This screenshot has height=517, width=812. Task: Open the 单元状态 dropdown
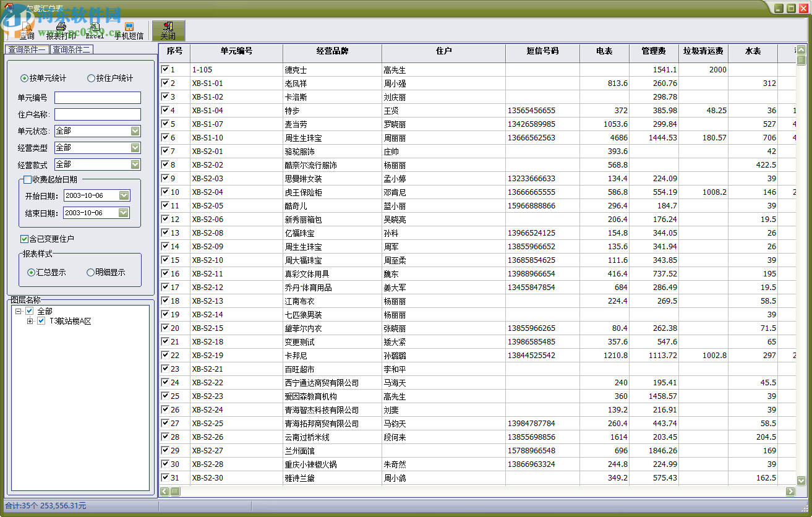tap(135, 131)
